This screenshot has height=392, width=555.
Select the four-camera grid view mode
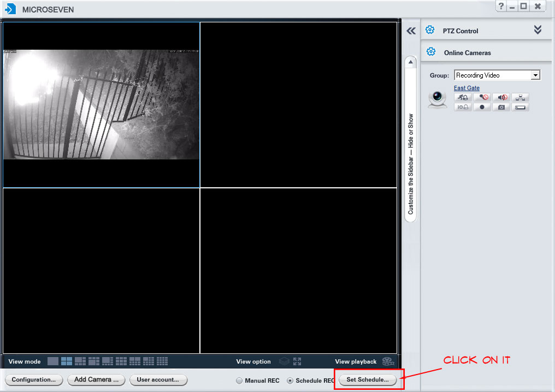coord(67,361)
